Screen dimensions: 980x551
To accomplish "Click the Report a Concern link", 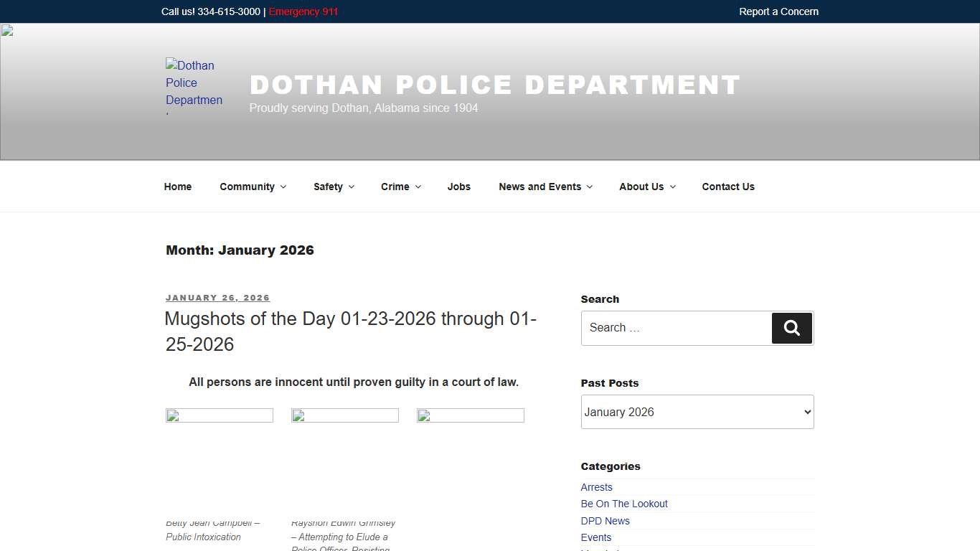I will 778,11.
